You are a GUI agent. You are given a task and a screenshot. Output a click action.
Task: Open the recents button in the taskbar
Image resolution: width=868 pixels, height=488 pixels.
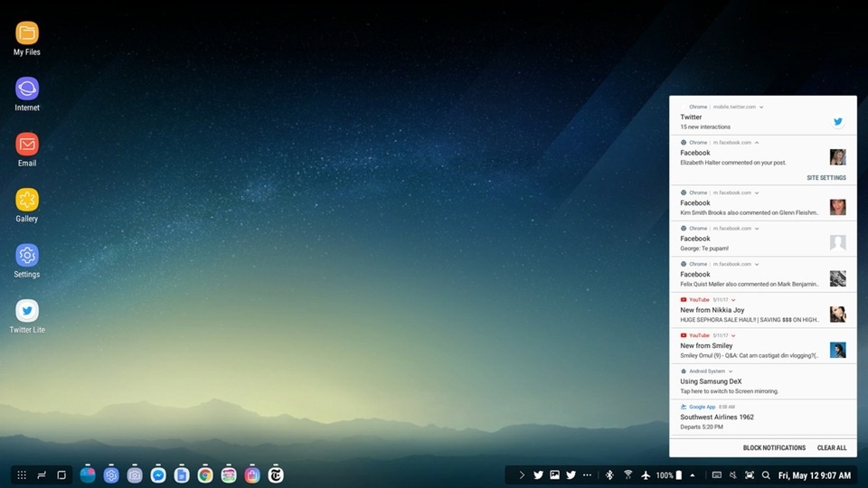pos(42,474)
